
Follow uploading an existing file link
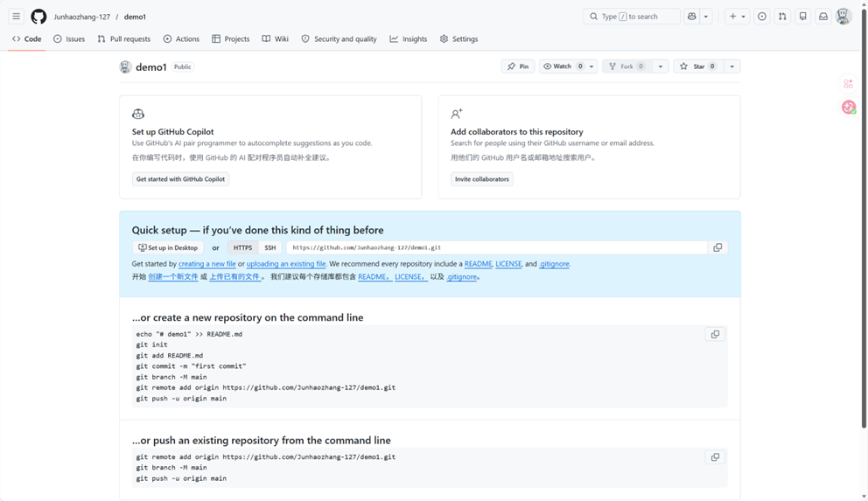(x=286, y=264)
